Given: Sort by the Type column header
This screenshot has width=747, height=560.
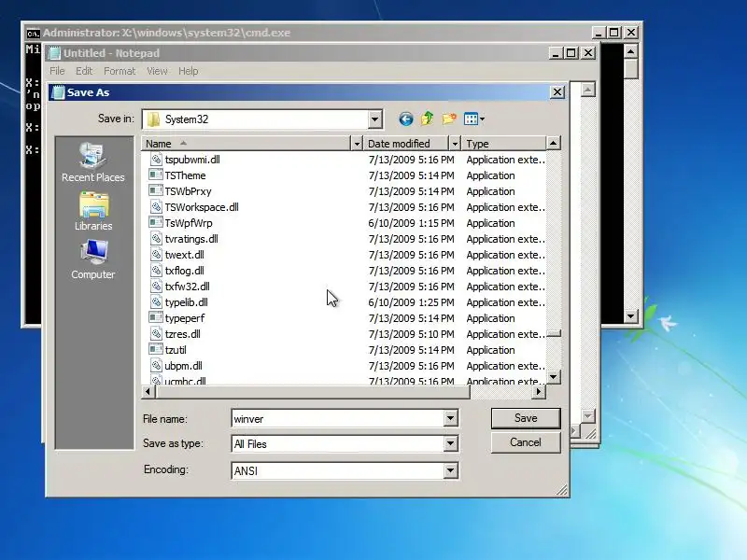Looking at the screenshot, I should tap(503, 144).
